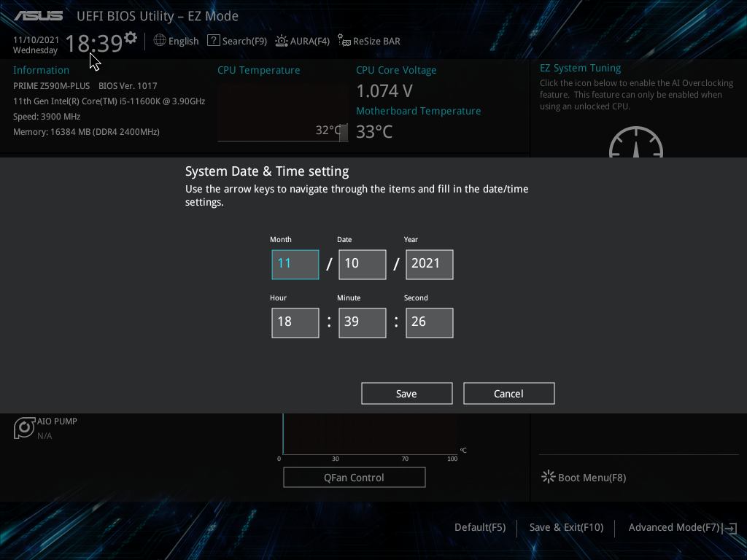Click the AIO PUMP label
747x560 pixels.
pyautogui.click(x=57, y=421)
